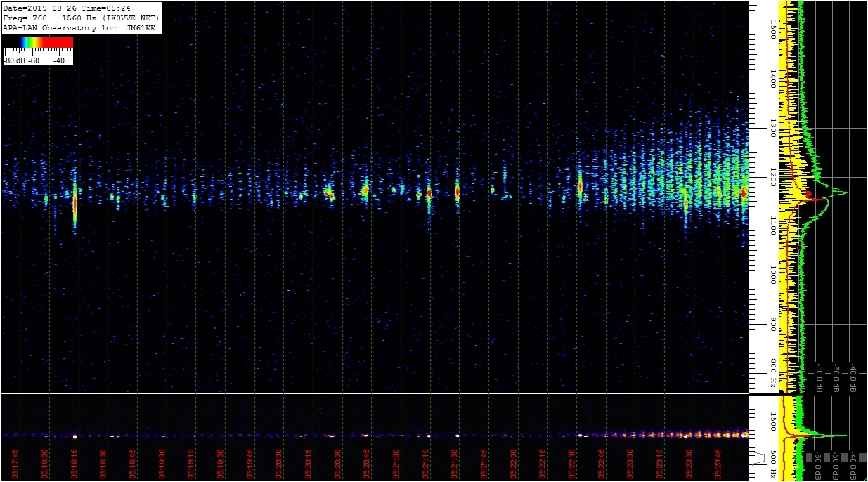
Task: Select the 05:20:45 time marker
Action: pyautogui.click(x=367, y=464)
